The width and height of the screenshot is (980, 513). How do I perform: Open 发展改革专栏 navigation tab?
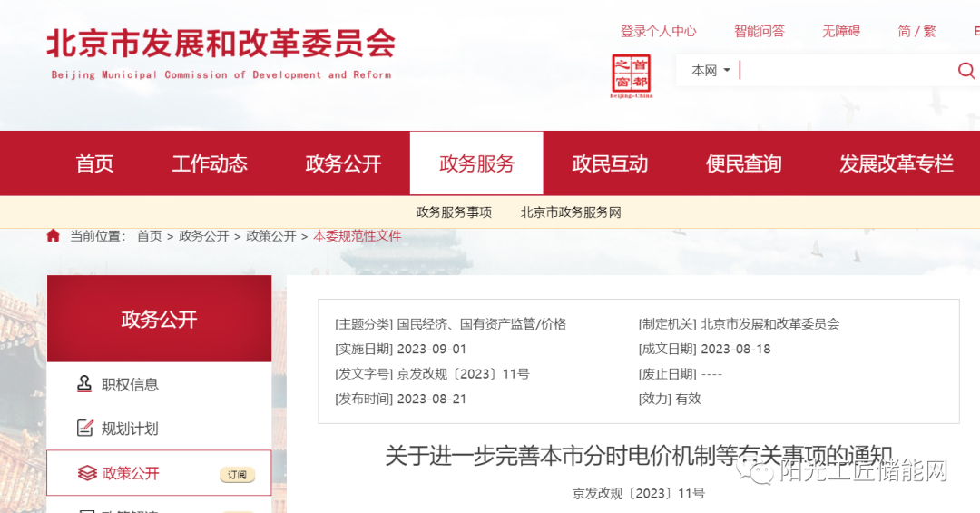896,164
